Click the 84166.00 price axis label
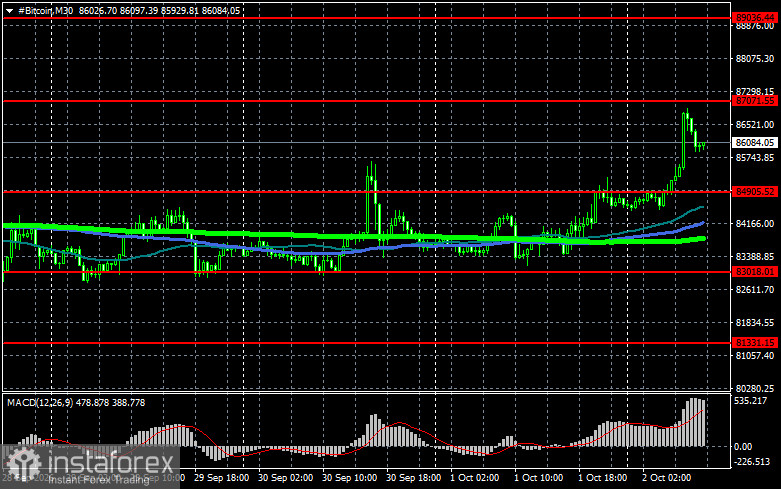781x489 pixels. (x=755, y=224)
